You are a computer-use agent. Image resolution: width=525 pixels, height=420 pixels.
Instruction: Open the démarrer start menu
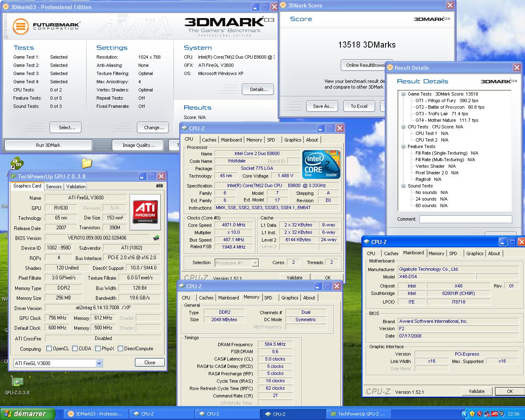coord(27,414)
